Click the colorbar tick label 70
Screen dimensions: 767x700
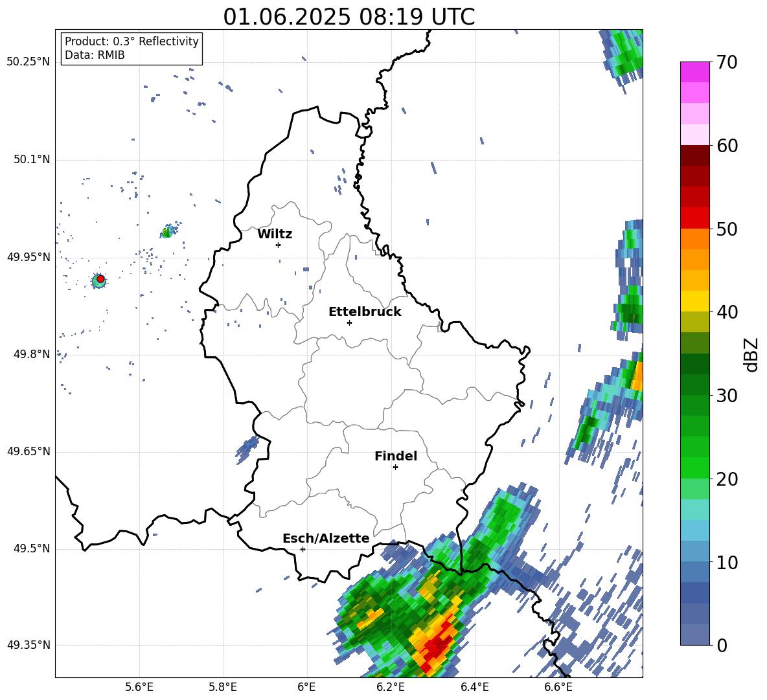coord(727,62)
